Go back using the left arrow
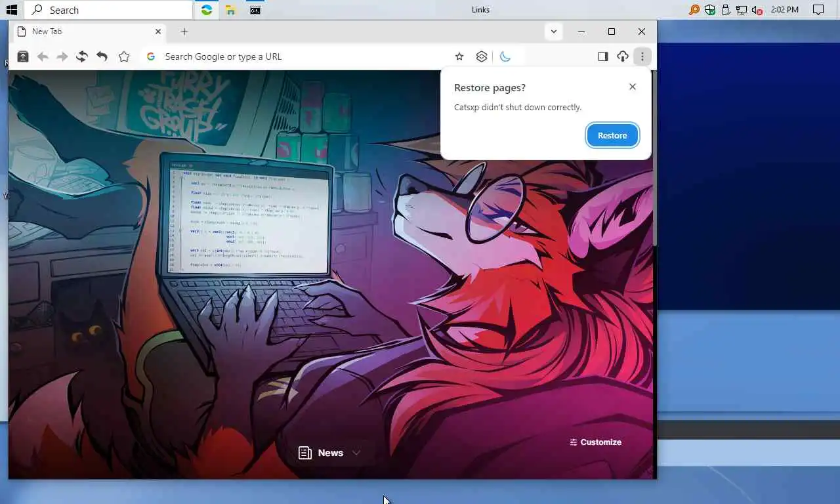Screen dimensions: 840x504 pyautogui.click(x=43, y=56)
